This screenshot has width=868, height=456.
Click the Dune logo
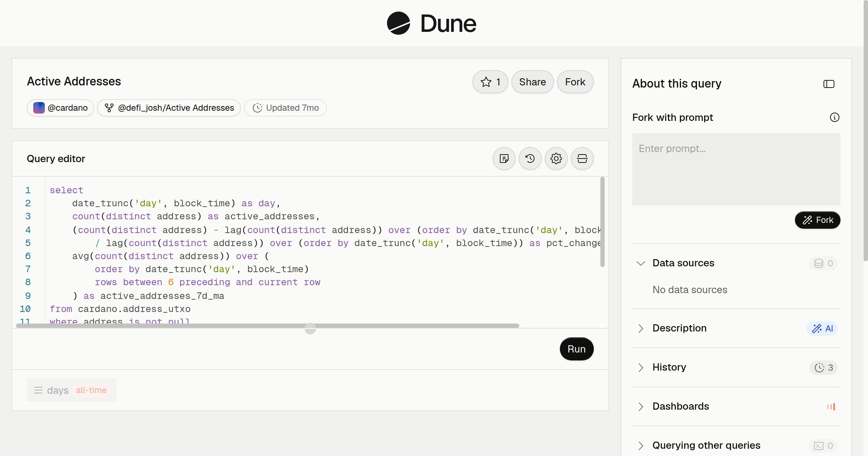(431, 23)
